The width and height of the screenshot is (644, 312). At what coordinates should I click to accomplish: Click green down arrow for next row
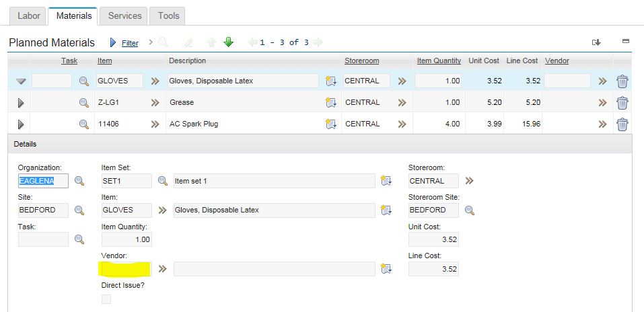[x=229, y=42]
